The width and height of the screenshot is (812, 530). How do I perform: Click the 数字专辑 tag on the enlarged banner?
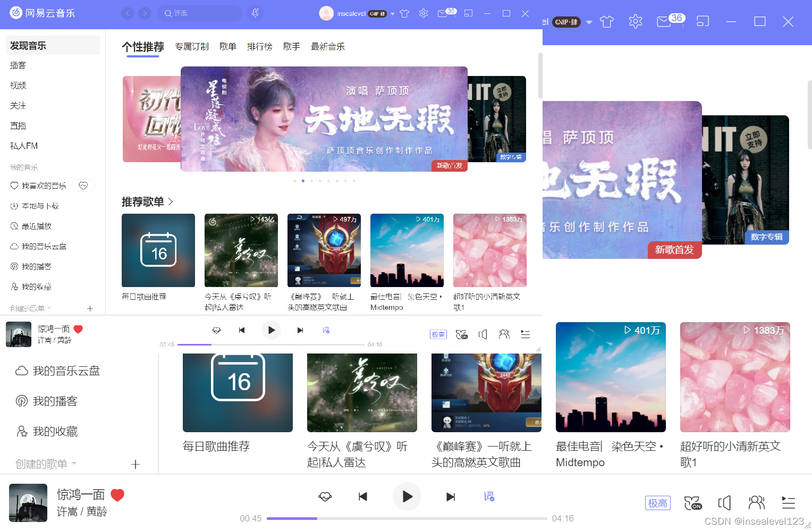click(766, 237)
